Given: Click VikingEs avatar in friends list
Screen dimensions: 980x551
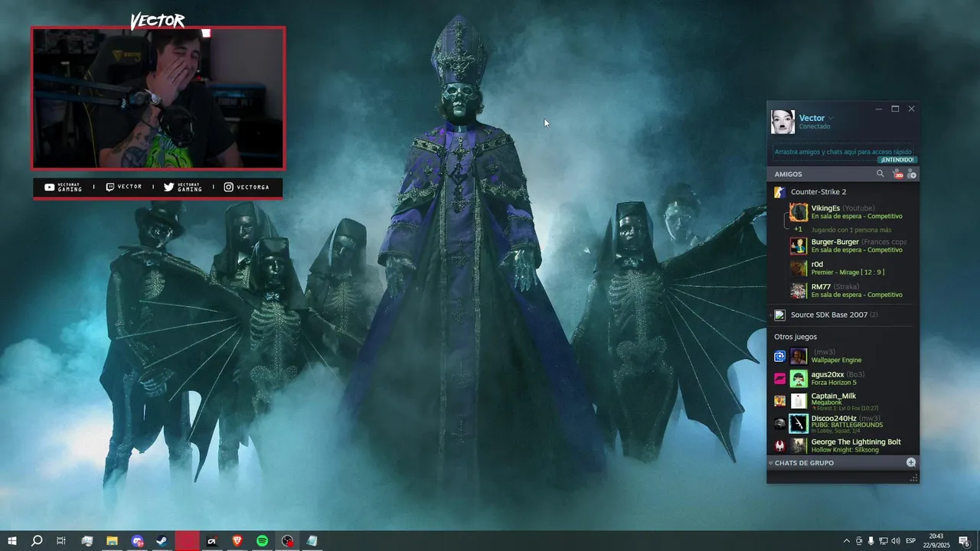Looking at the screenshot, I should [x=799, y=212].
